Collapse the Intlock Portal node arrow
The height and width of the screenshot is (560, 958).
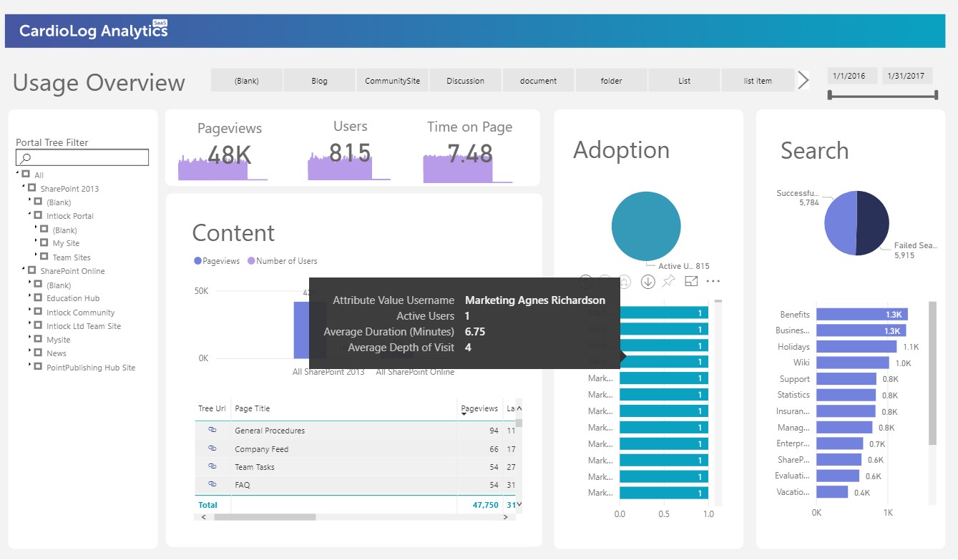[30, 215]
